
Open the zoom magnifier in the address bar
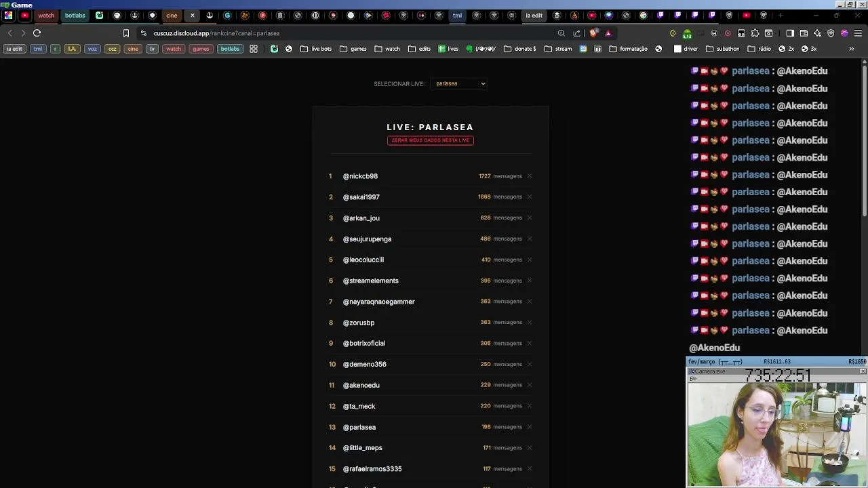[561, 33]
